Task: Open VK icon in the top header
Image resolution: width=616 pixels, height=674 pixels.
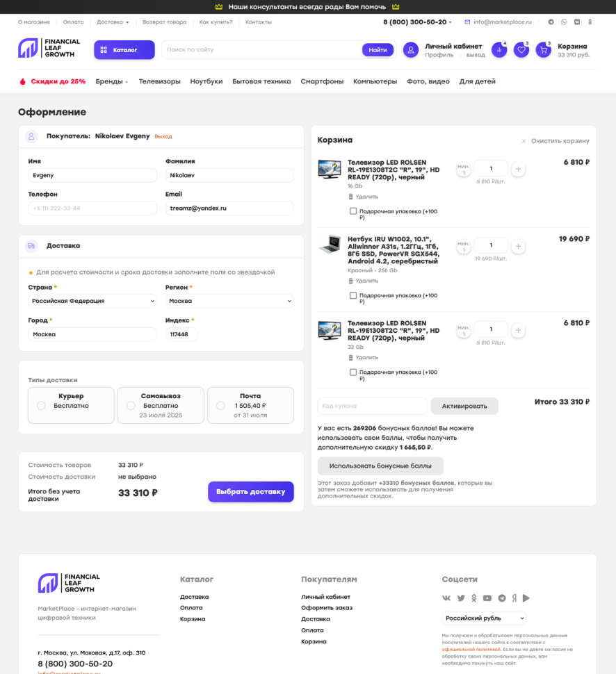Action: [x=577, y=22]
